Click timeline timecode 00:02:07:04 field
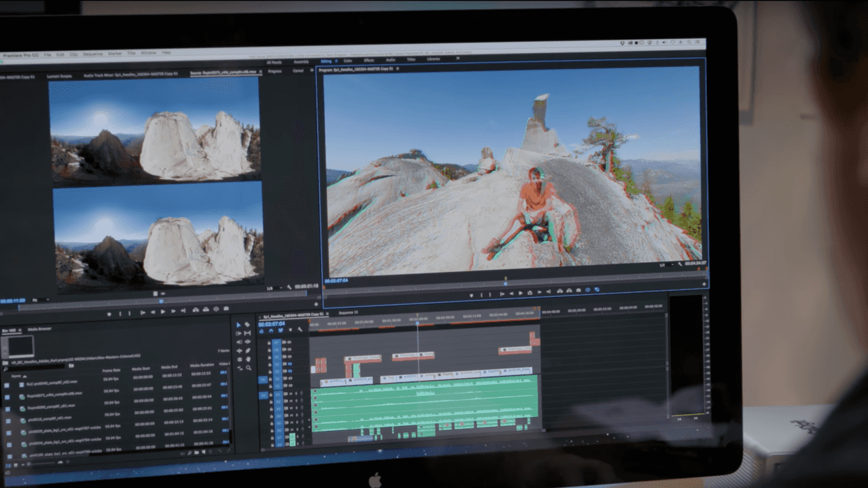The width and height of the screenshot is (868, 488). click(x=272, y=324)
